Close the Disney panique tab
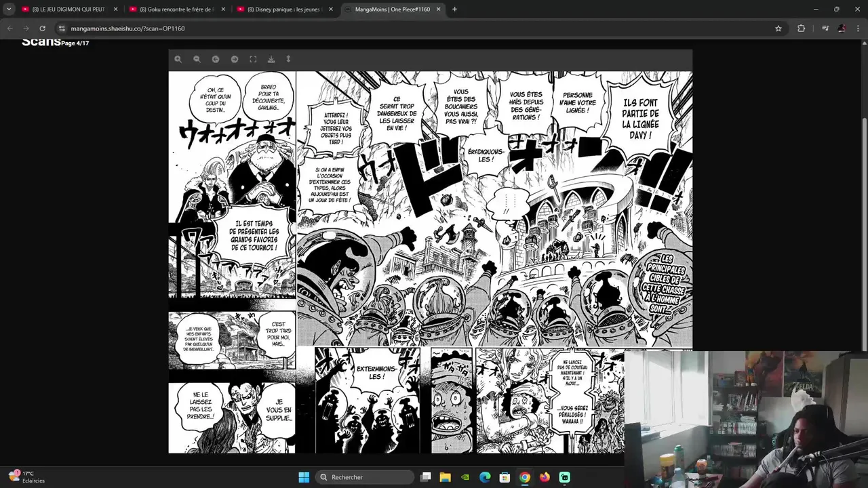Viewport: 868px width, 488px height. click(x=331, y=9)
